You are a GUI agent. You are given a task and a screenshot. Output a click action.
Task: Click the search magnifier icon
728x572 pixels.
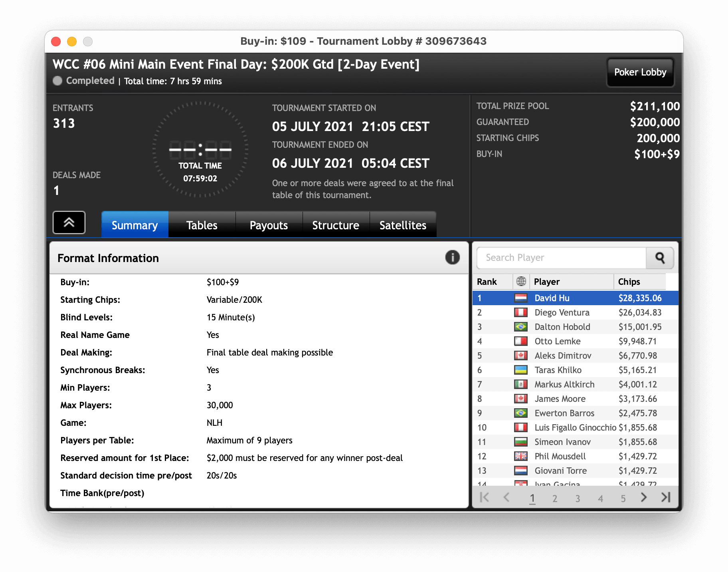(660, 258)
